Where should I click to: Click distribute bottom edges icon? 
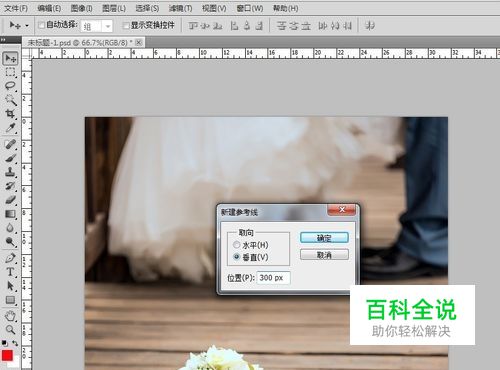click(306, 26)
